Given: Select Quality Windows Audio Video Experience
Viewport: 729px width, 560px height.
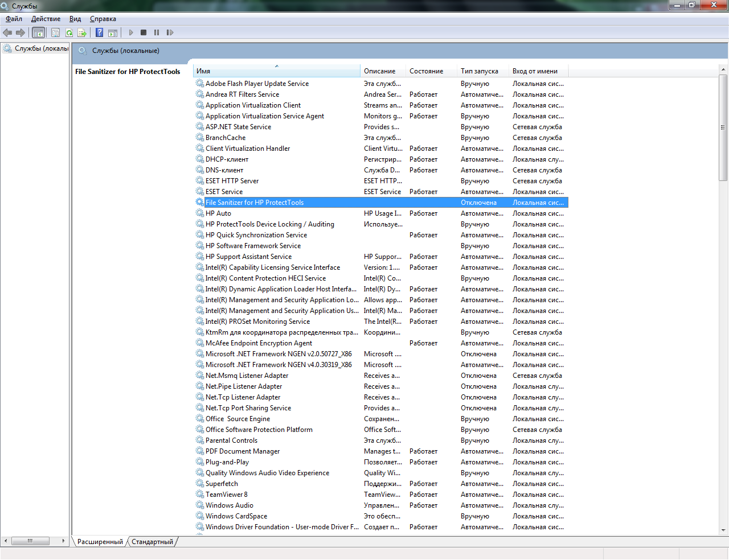Looking at the screenshot, I should (x=381, y=473).
